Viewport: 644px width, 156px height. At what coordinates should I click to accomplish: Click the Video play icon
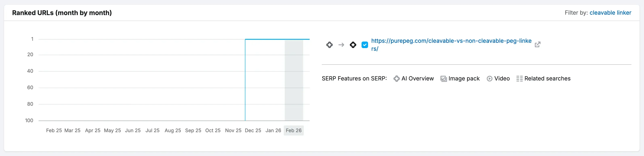pos(489,78)
